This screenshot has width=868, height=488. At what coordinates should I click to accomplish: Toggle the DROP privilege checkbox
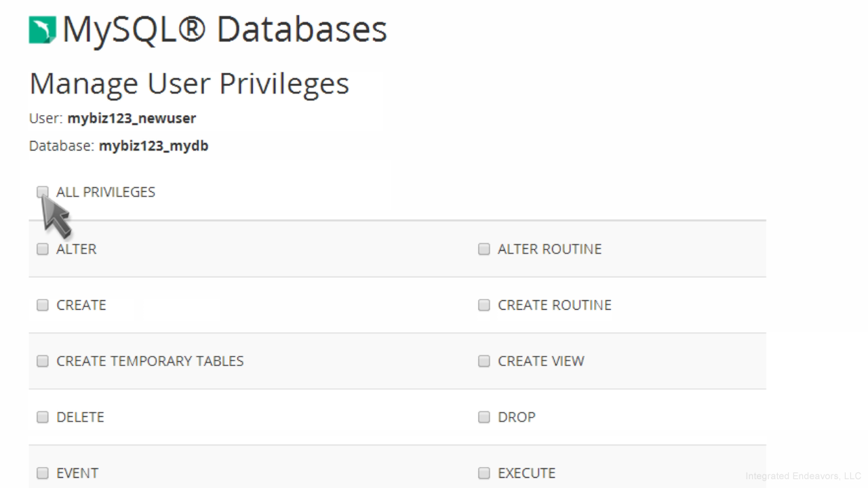click(484, 417)
